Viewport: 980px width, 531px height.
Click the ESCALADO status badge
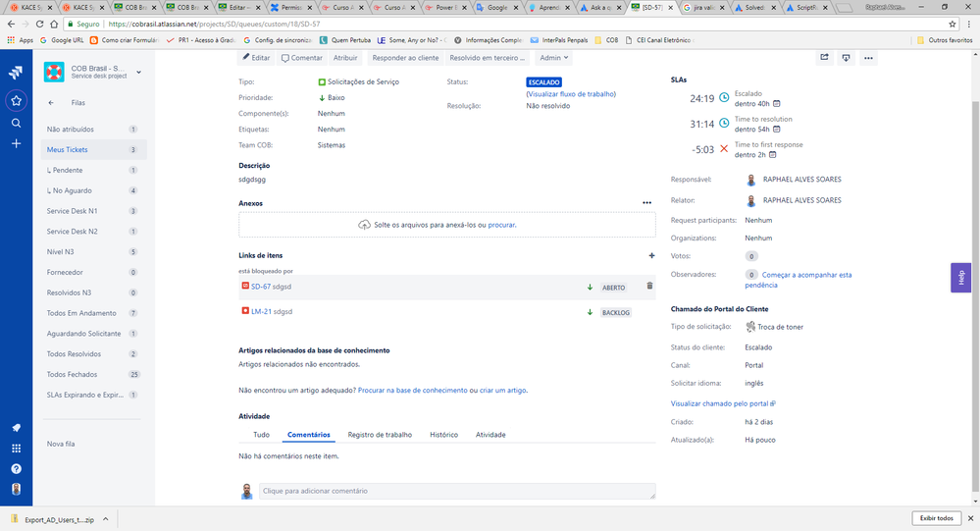point(543,81)
